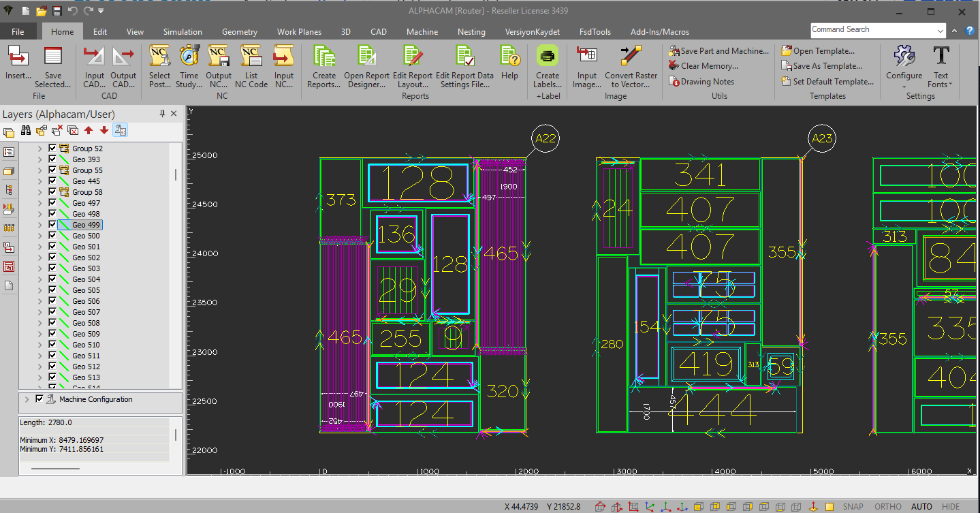Click Save Part and Machine button
The width and height of the screenshot is (980, 513).
click(x=718, y=51)
